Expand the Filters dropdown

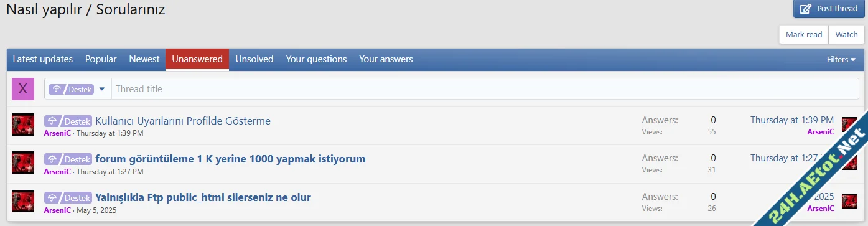[841, 59]
